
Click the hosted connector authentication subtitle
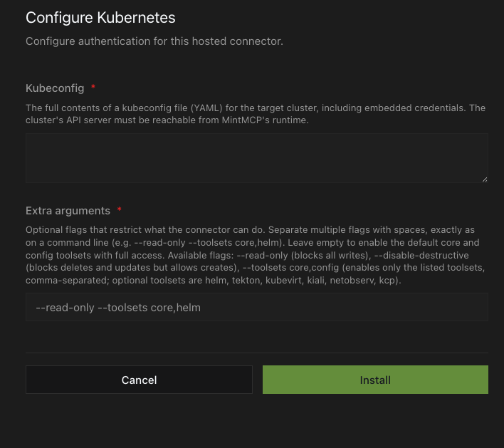tap(154, 41)
